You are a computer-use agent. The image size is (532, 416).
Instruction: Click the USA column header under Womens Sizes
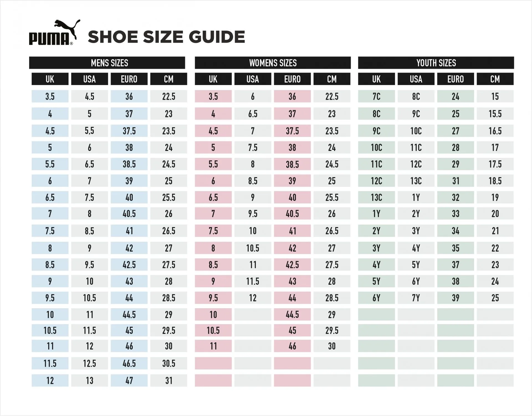[x=253, y=79]
